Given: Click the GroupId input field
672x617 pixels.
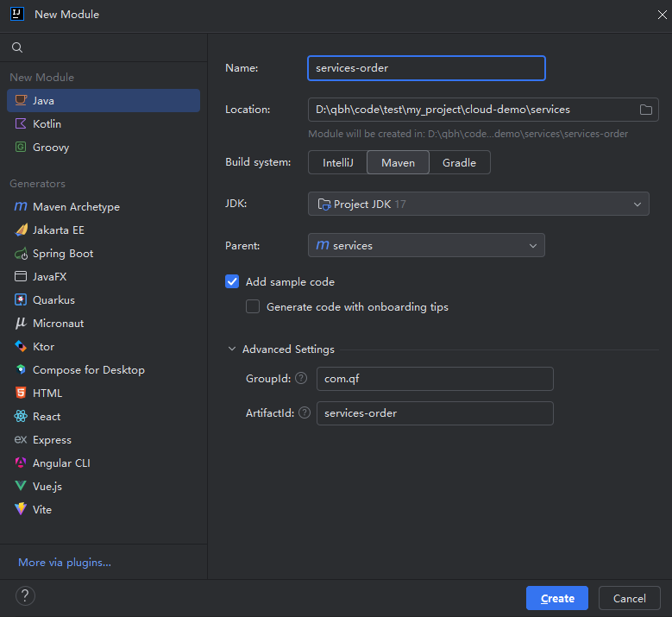Looking at the screenshot, I should tap(435, 379).
